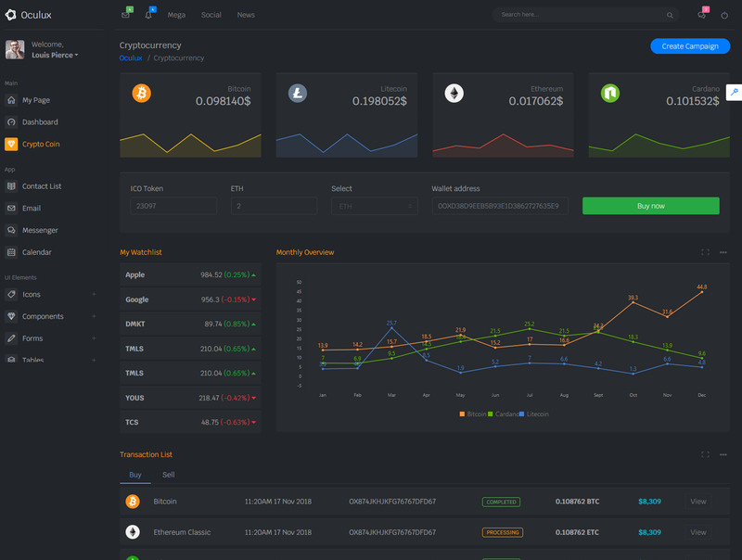Select the Google watchlist row
The image size is (742, 560).
click(190, 299)
